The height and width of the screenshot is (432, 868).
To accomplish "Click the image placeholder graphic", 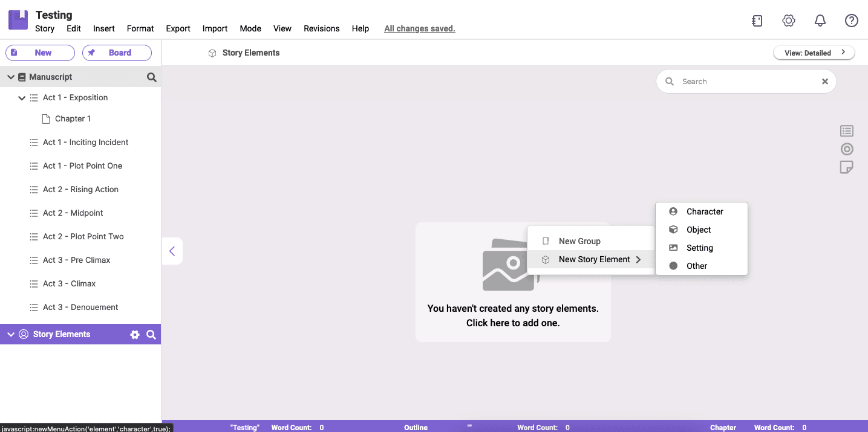I will click(x=511, y=265).
